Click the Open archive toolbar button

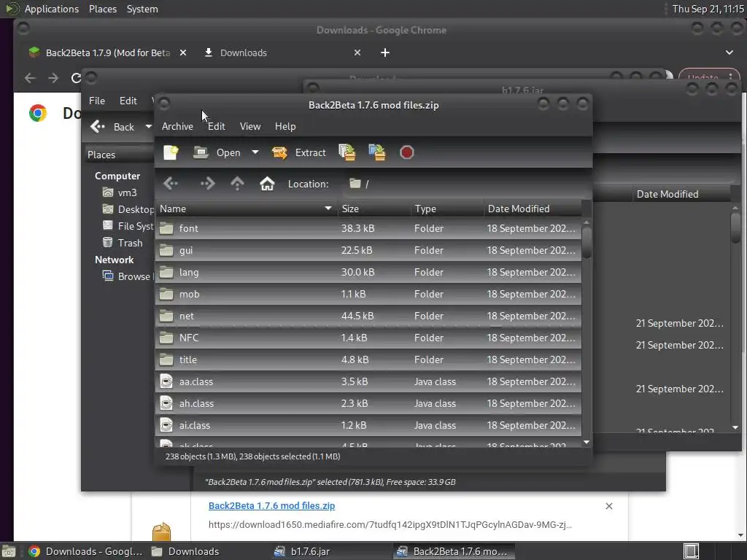coord(217,152)
